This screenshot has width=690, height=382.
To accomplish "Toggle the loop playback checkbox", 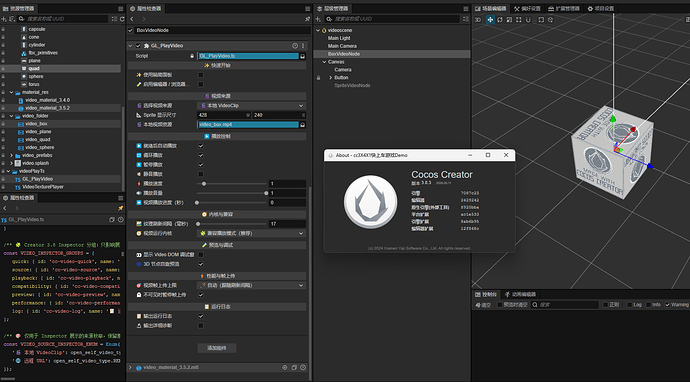I will pyautogui.click(x=201, y=155).
